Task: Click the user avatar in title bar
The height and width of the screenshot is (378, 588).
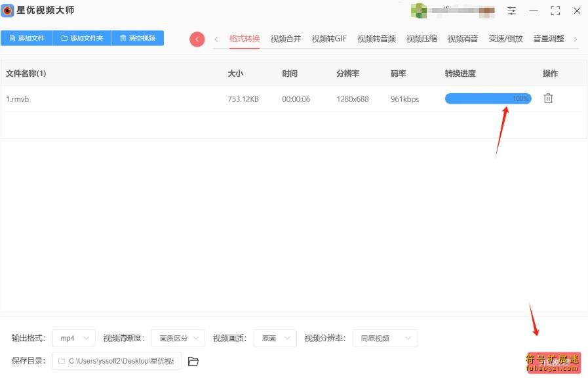Action: coord(418,10)
